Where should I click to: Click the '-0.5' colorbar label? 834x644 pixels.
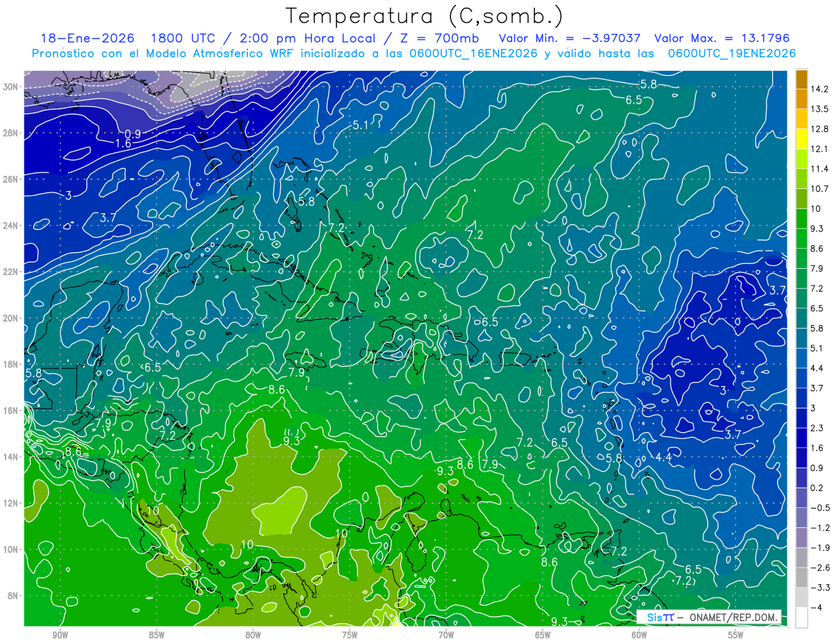(x=820, y=508)
